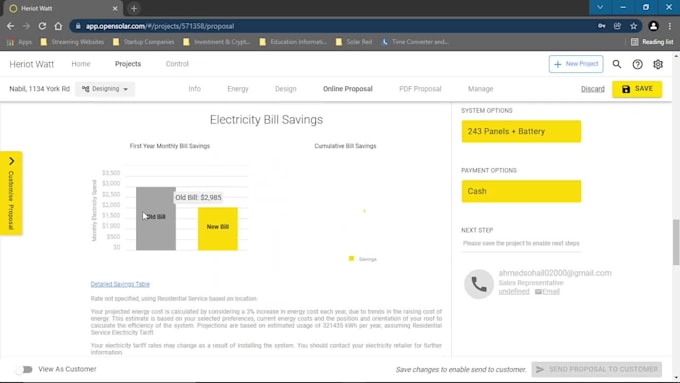This screenshot has height=383, width=680.
Task: Click the page vertical scrollbar thumb
Action: tap(676, 242)
